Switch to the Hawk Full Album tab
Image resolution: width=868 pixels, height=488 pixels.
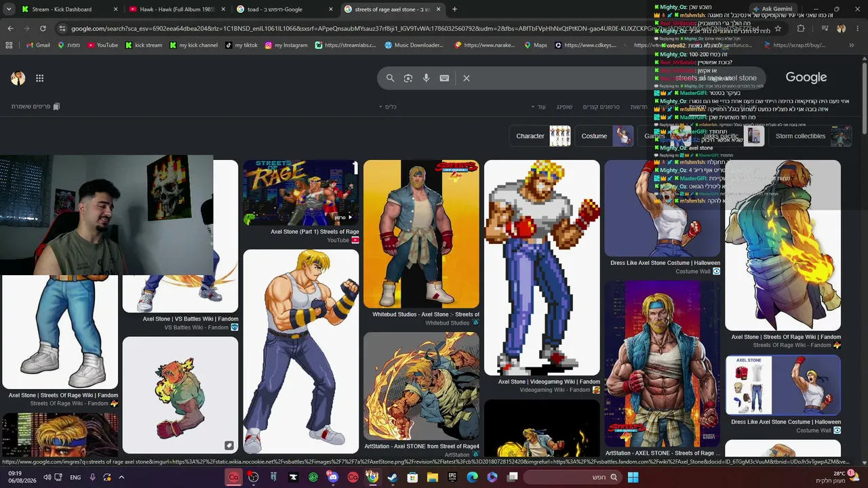tap(177, 9)
